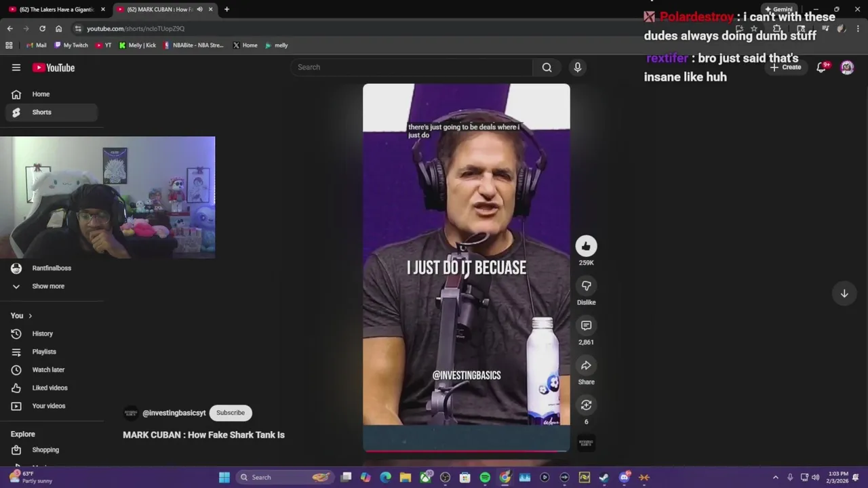Open the weather widget showing 63°F

click(x=31, y=477)
